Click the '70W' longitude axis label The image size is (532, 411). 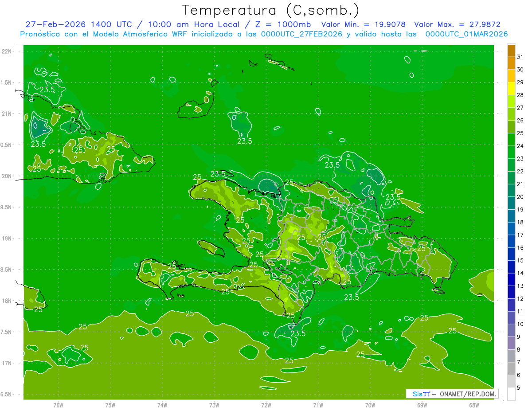point(370,405)
